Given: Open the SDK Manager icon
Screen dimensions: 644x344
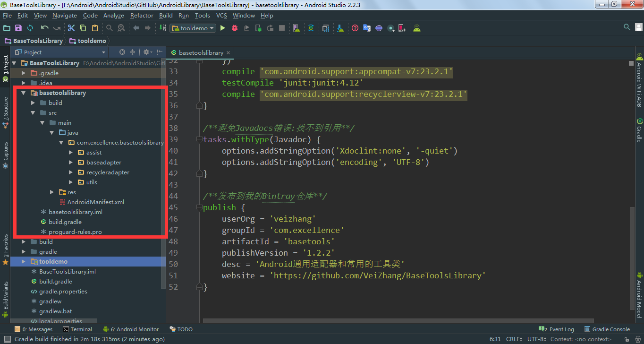Looking at the screenshot, I should tap(340, 28).
